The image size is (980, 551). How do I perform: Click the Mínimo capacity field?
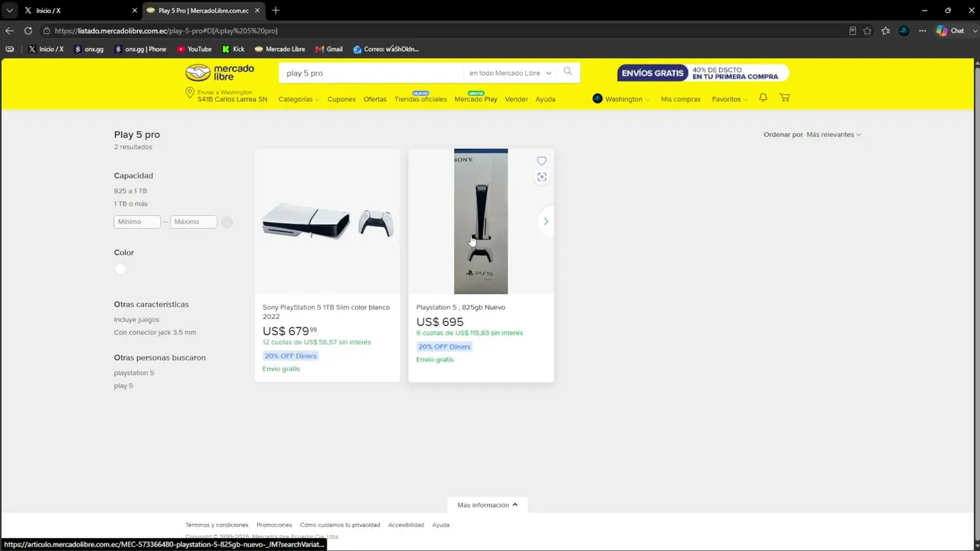pos(137,222)
